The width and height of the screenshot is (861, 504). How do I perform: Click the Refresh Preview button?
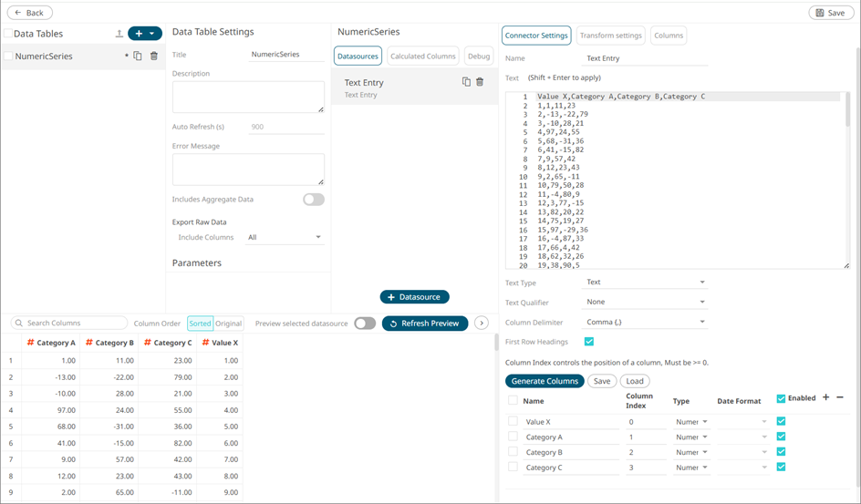pyautogui.click(x=425, y=324)
